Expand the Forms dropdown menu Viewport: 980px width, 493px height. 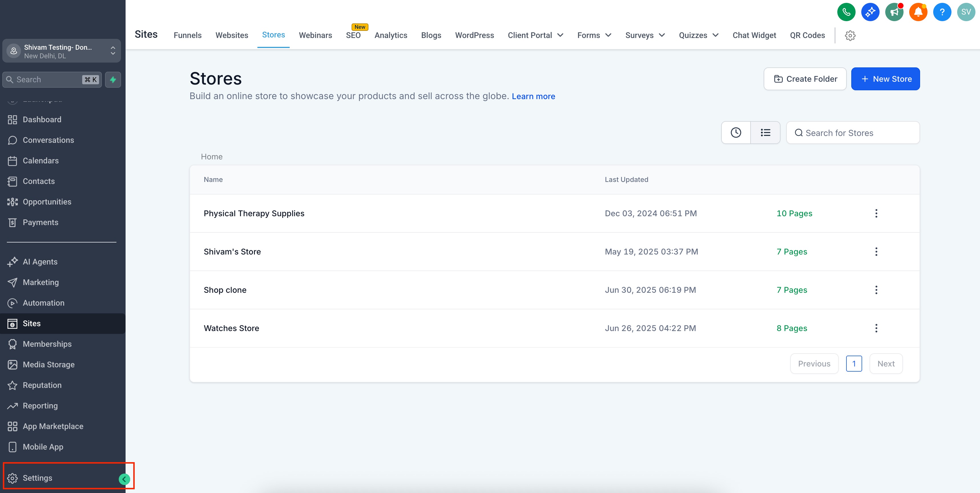coord(594,35)
